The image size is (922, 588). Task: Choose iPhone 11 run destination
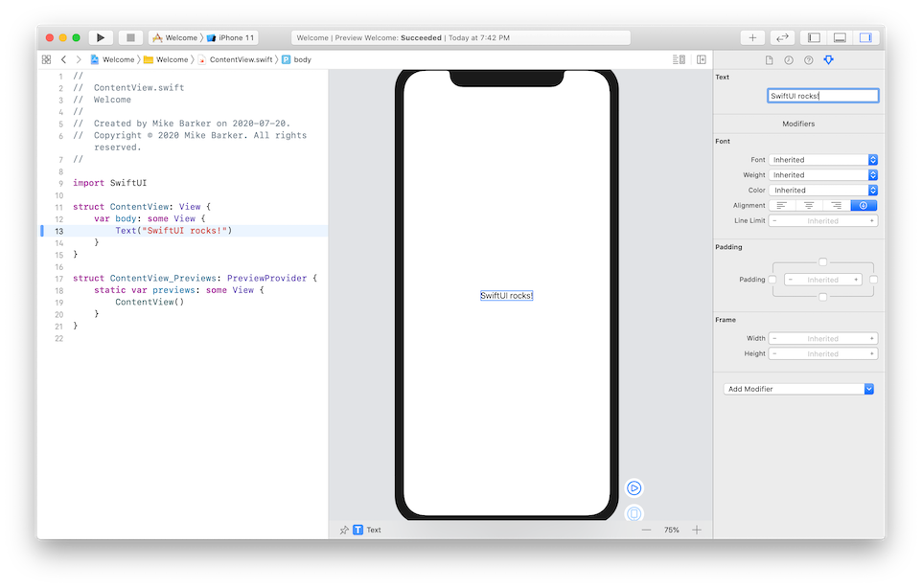point(230,37)
